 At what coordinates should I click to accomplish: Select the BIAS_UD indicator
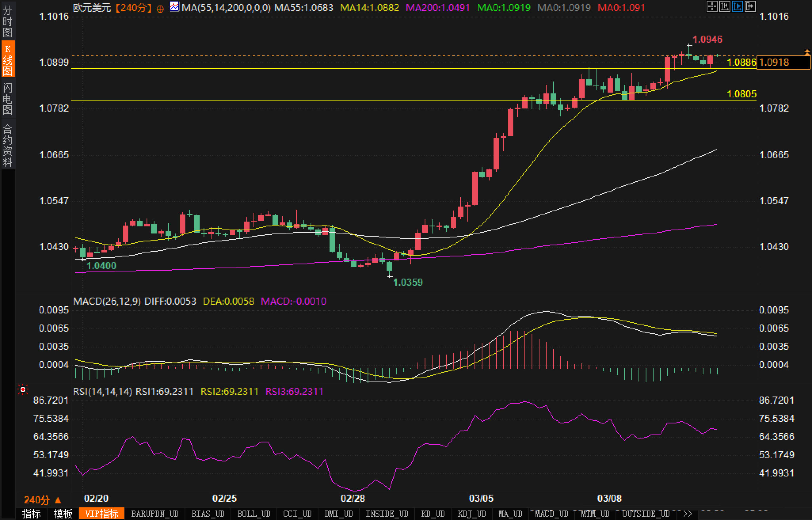point(208,514)
